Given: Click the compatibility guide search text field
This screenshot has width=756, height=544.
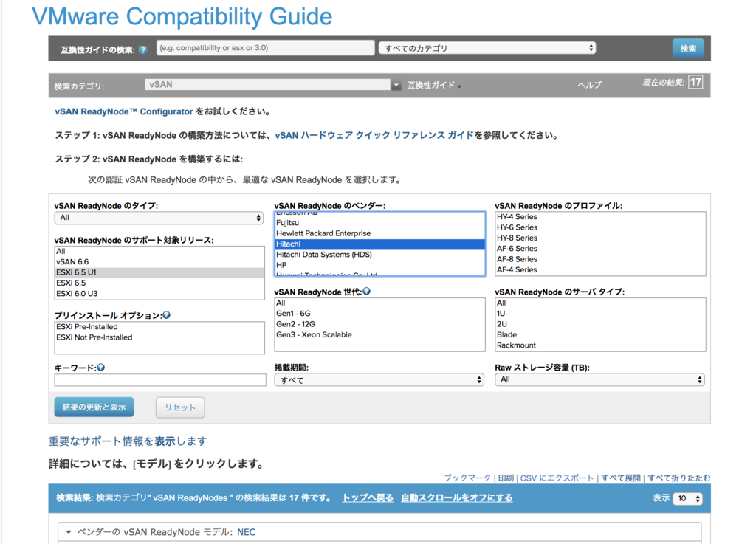Looking at the screenshot, I should coord(265,48).
